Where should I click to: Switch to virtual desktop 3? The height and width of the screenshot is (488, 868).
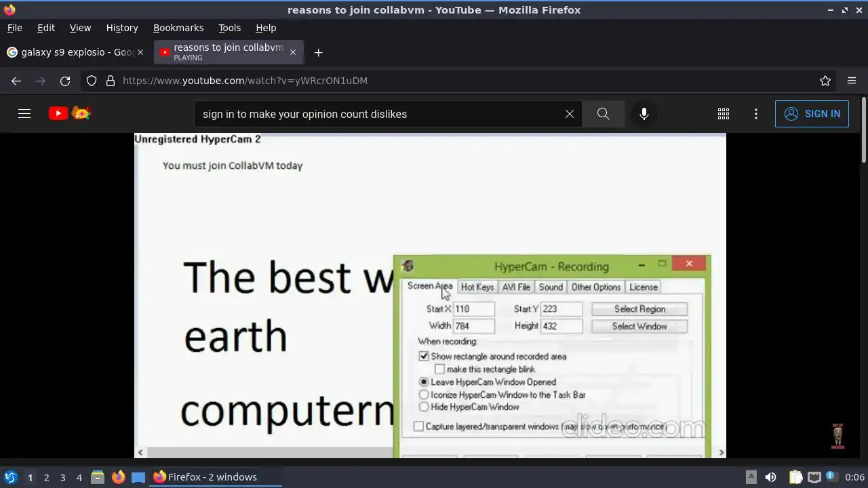(62, 477)
